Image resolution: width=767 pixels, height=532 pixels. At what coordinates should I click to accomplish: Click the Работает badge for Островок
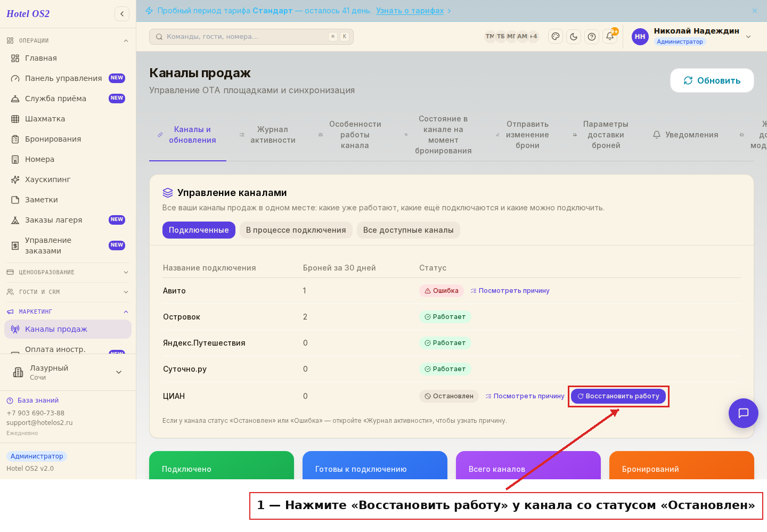[445, 317]
